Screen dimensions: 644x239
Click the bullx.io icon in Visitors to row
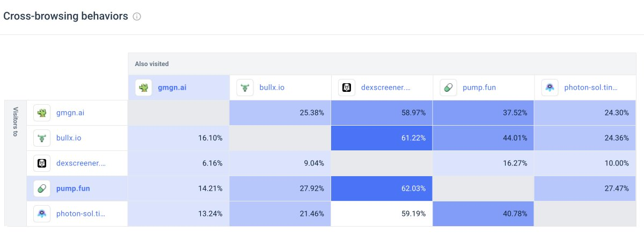point(42,138)
